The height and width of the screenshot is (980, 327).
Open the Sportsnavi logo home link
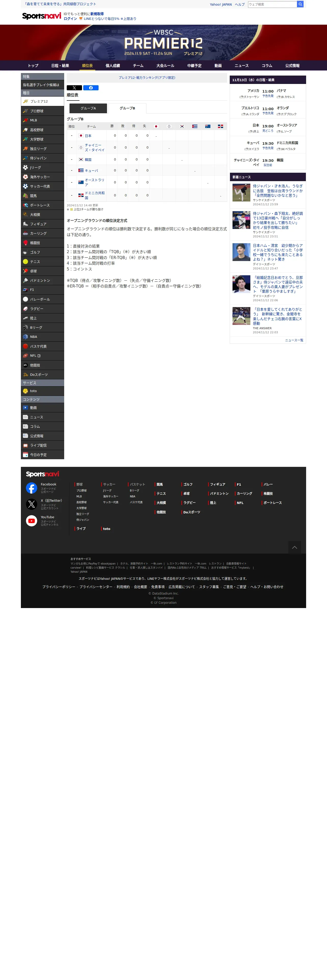42,16
